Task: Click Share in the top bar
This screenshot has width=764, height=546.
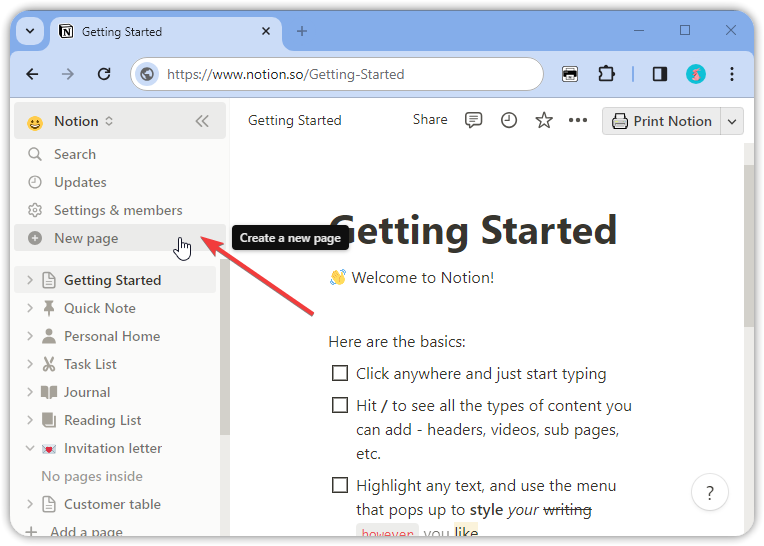Action: (x=430, y=119)
